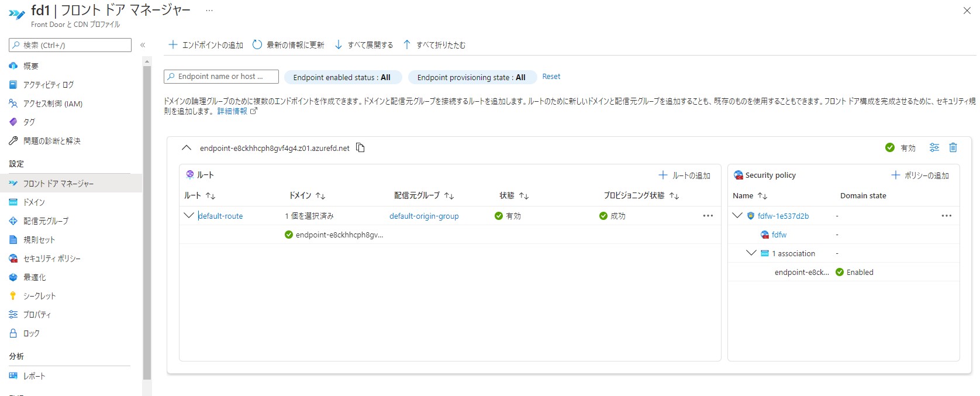Open Endpoint enabled status filter
Viewport: 980px width, 396px height.
[x=342, y=77]
